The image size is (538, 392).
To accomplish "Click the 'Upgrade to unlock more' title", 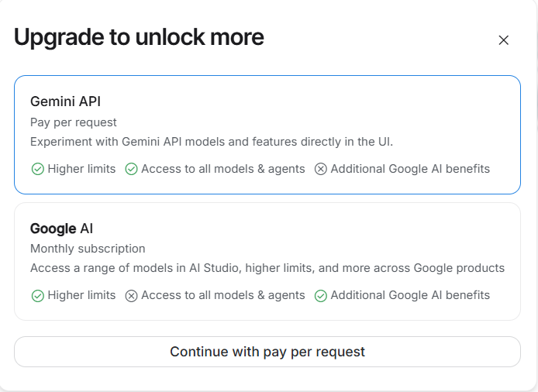I will click(139, 37).
